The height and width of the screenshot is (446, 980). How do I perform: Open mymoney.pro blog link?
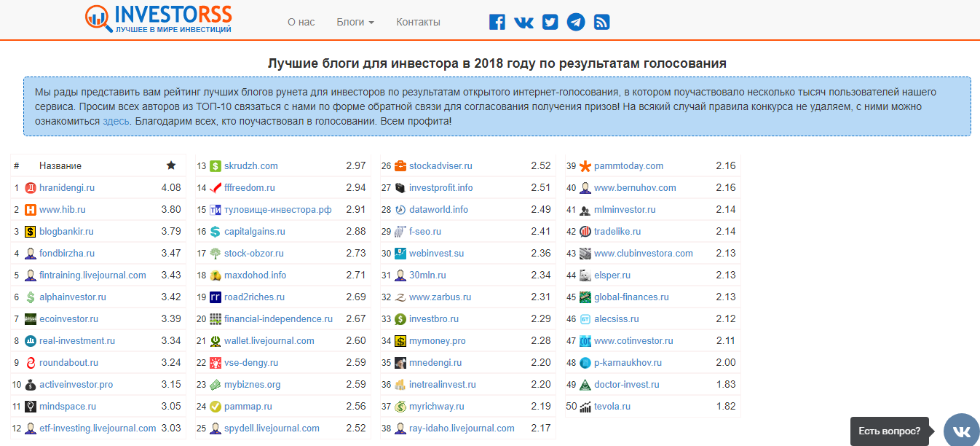point(438,341)
